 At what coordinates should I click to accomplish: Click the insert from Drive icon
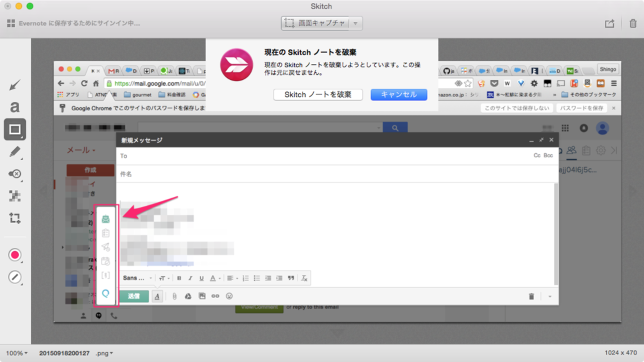click(x=188, y=296)
